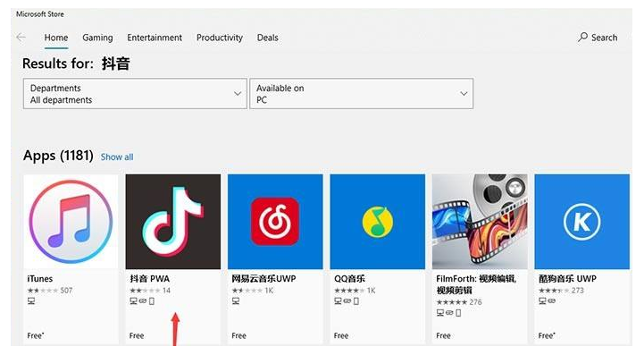Click FilmForth star rating of 276
The height and width of the screenshot is (355, 644).
(x=459, y=302)
